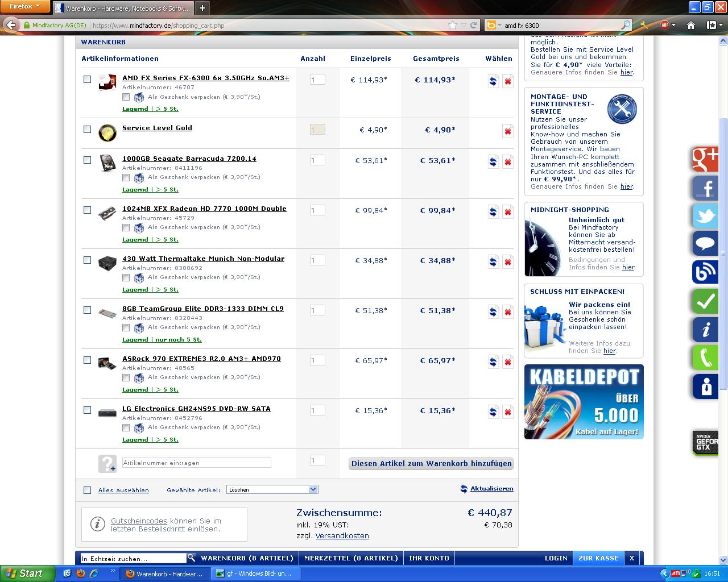728x582 pixels.
Task: Click the green checkmark sidebar icon
Action: [x=705, y=301]
